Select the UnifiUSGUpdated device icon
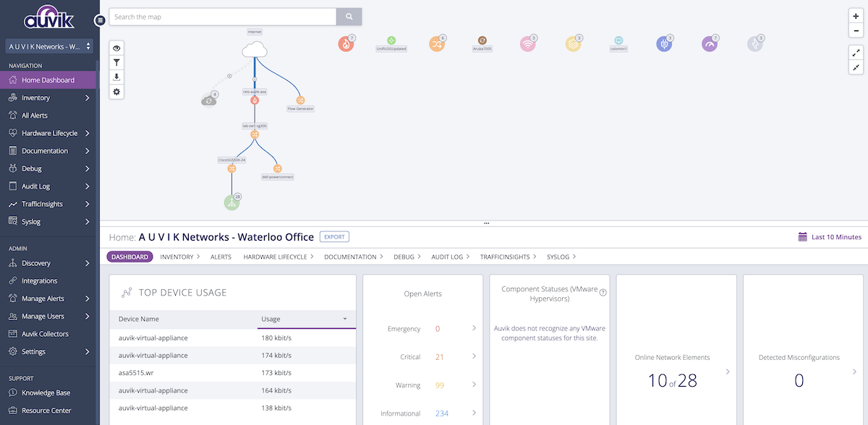This screenshot has height=425, width=868. coord(393,42)
